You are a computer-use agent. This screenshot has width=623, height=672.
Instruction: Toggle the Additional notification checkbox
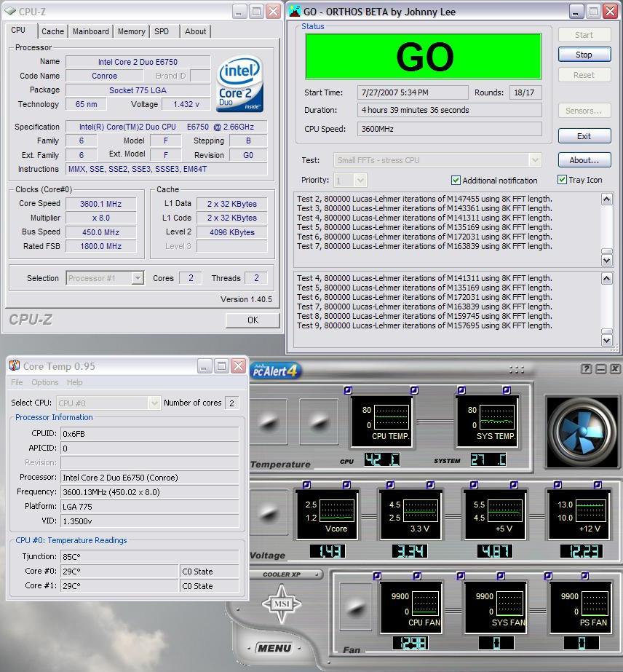tap(456, 181)
